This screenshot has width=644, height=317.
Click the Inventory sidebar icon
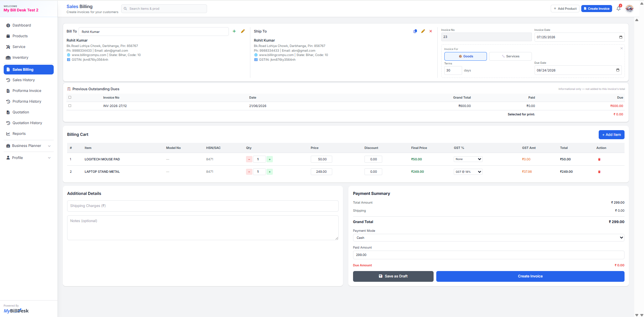point(8,58)
